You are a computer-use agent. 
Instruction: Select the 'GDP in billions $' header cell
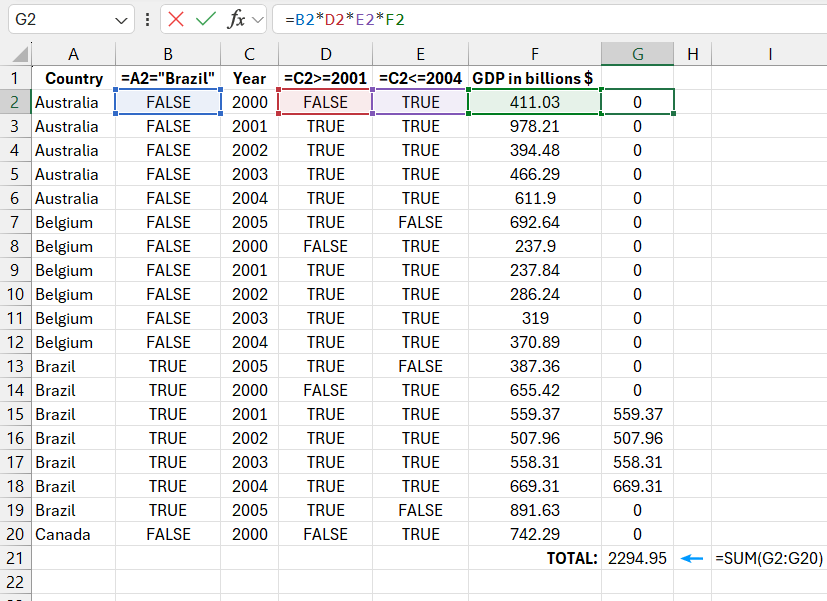(x=534, y=78)
